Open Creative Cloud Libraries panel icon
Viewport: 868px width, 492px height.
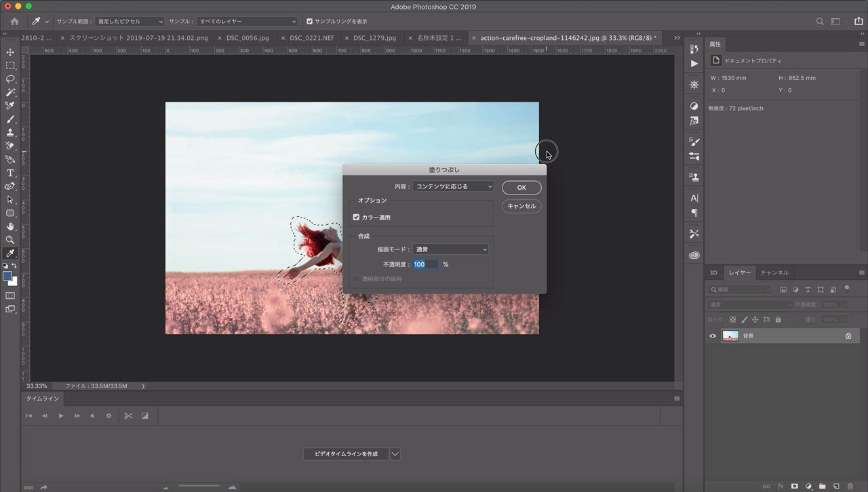click(694, 255)
